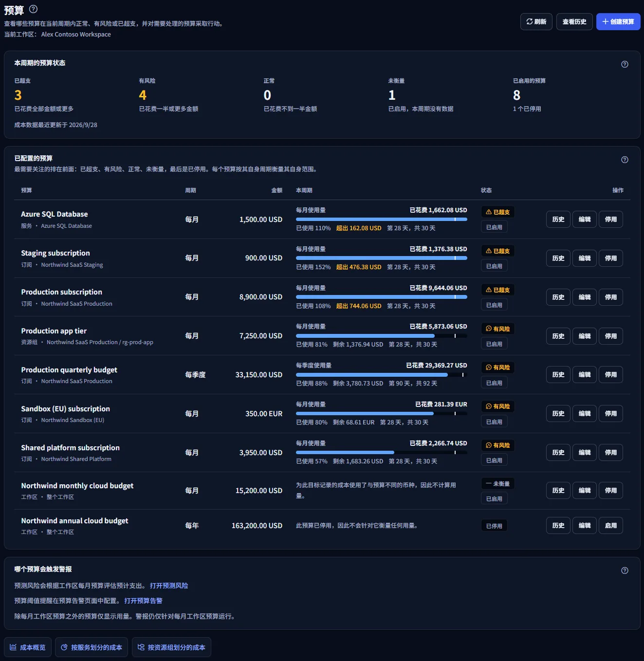The image size is (644, 661).
Task: Show help for the 已配置的预算 section
Action: 625,160
